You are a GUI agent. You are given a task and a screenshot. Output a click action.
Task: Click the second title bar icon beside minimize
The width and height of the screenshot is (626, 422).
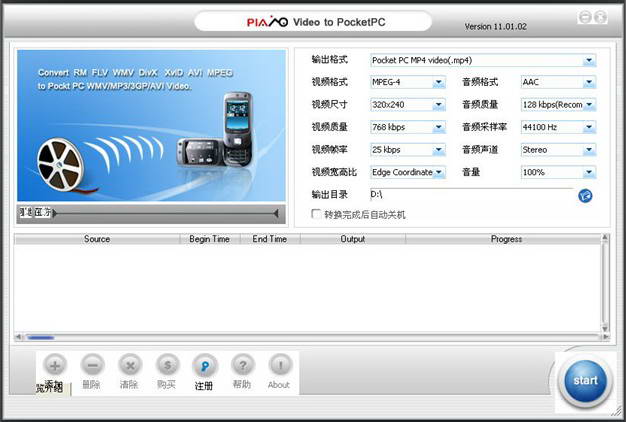click(x=600, y=17)
